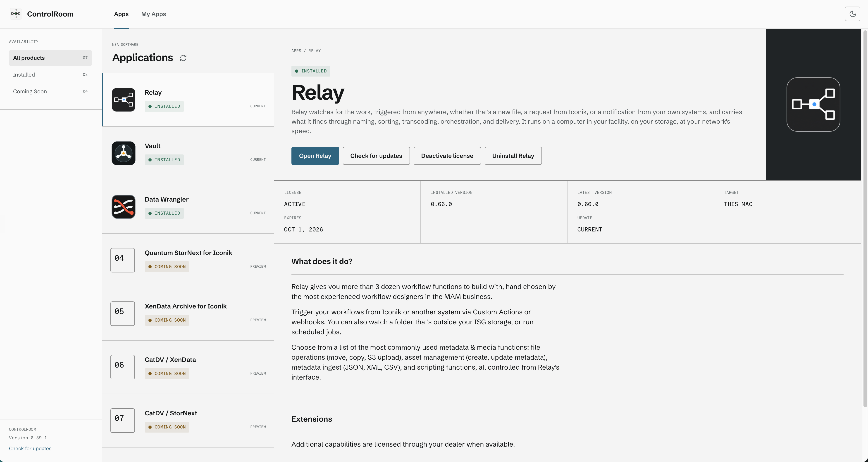Select the Data Wrangler app icon

coord(123,207)
